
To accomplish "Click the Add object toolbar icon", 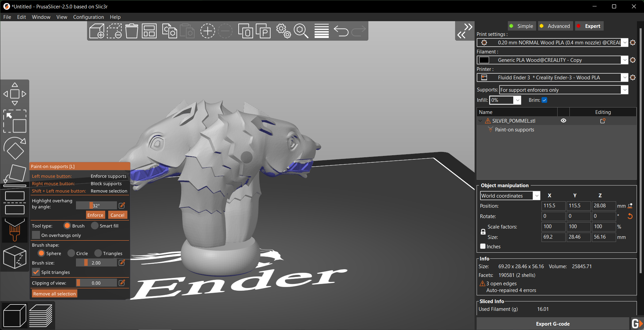I will point(96,31).
